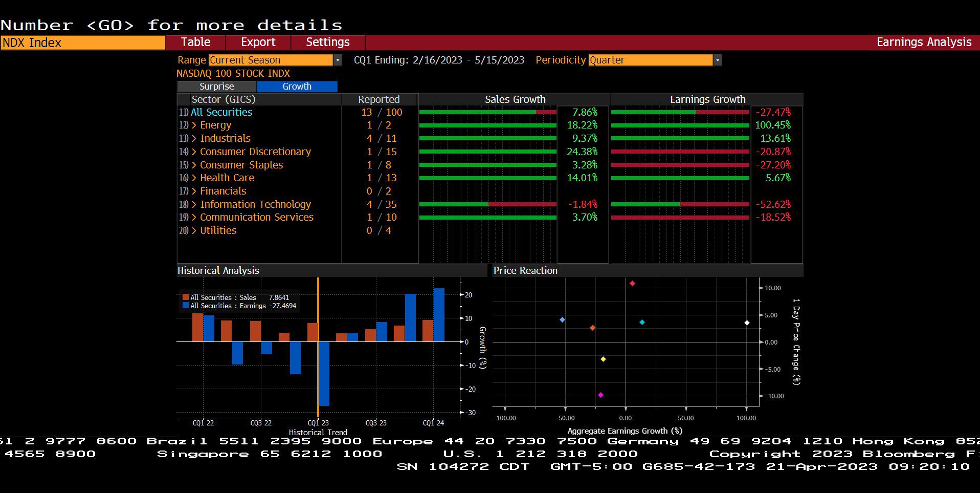Click the Range dropdown arrow
The image size is (980, 493).
click(x=338, y=60)
